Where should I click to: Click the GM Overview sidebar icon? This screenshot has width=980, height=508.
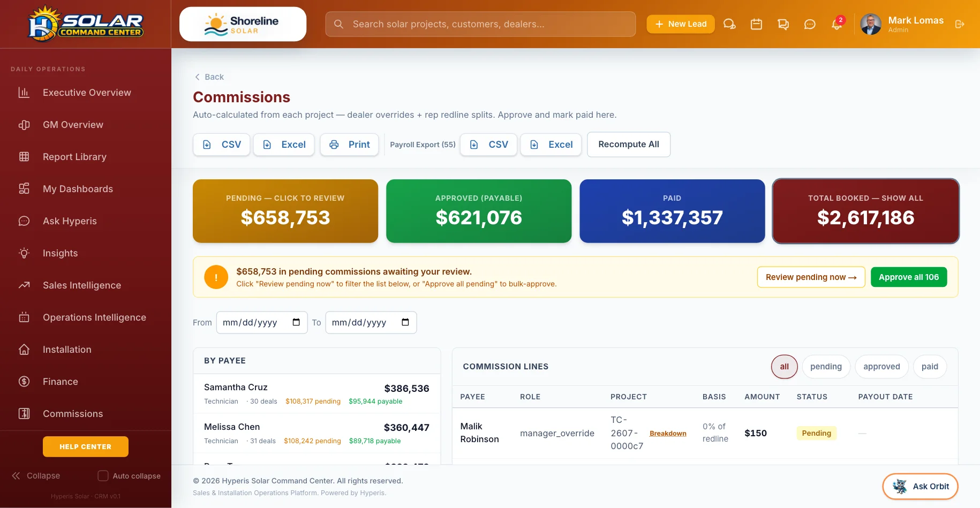24,125
